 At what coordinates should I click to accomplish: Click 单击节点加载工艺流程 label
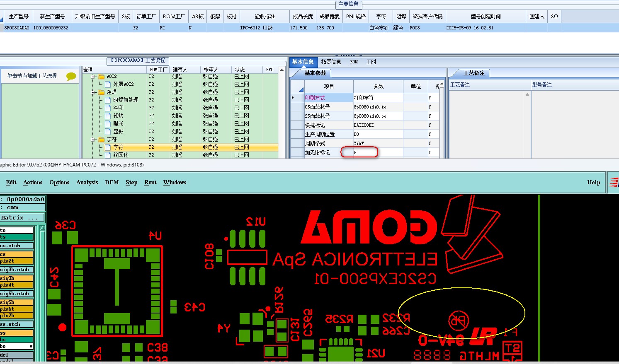(x=32, y=76)
